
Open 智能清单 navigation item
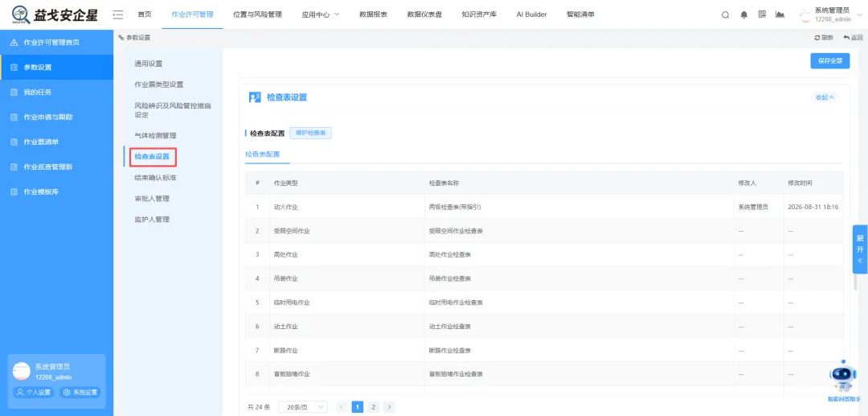click(x=581, y=14)
